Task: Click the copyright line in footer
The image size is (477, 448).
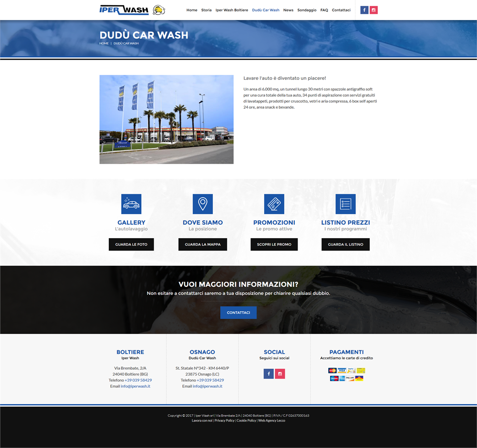Action: point(238,416)
